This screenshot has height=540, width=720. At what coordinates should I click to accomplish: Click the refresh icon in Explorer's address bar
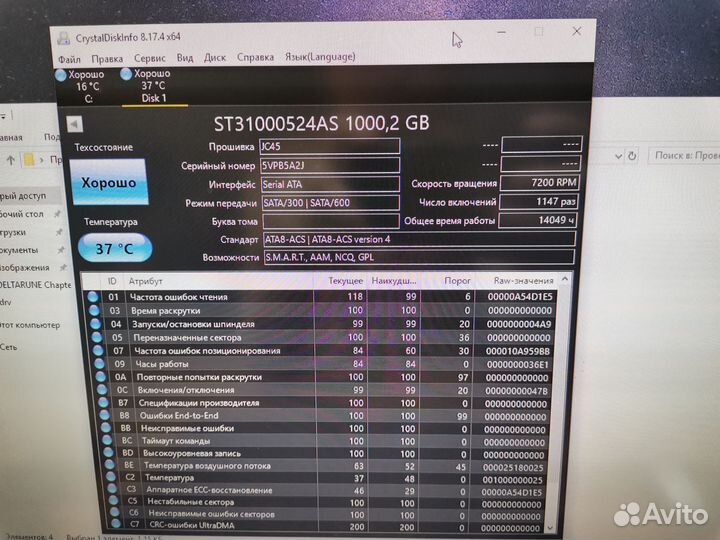[632, 156]
